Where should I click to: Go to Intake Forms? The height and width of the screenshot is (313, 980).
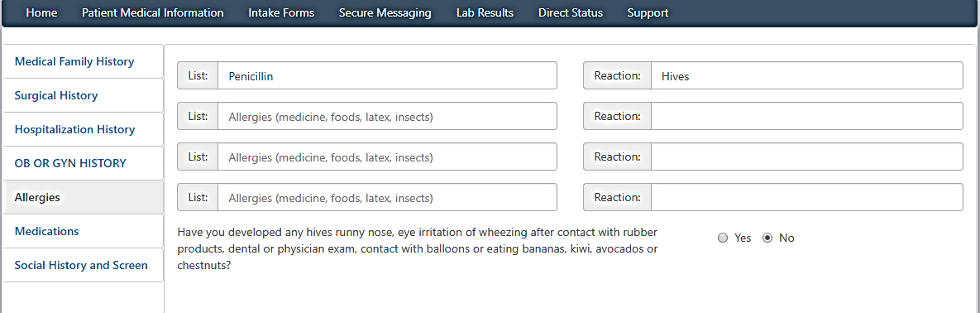(281, 12)
